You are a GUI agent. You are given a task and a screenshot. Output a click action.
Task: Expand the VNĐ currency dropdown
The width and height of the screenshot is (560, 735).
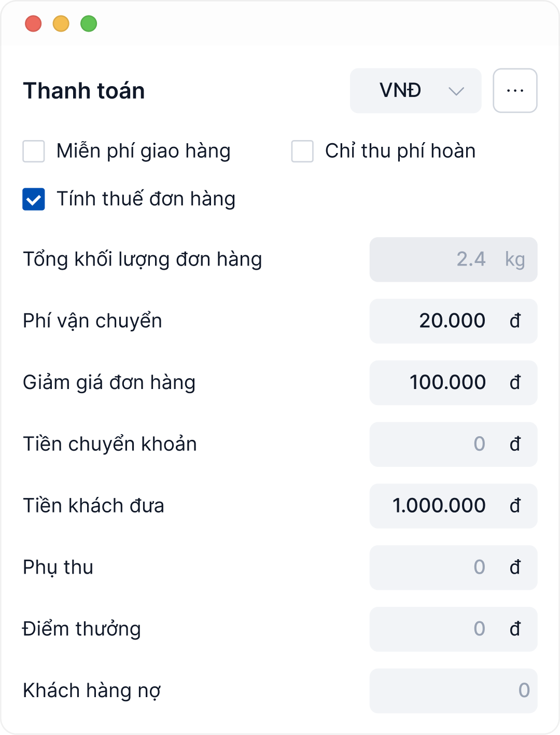[x=415, y=91]
